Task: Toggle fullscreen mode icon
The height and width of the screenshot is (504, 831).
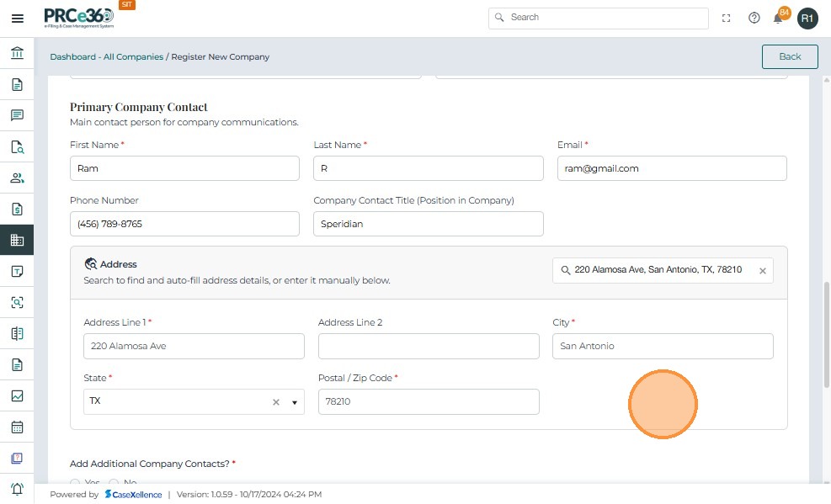Action: [727, 18]
